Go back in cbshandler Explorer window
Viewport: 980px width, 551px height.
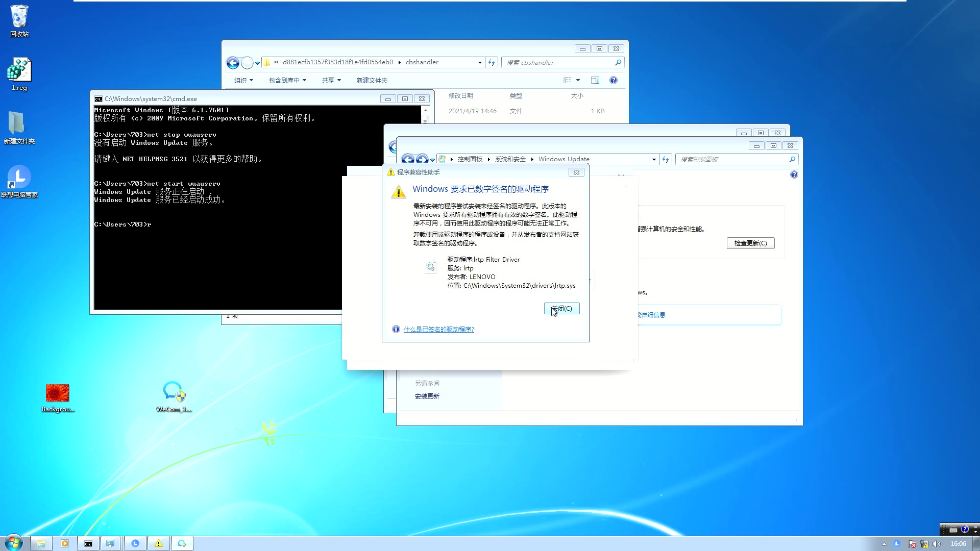[x=233, y=63]
